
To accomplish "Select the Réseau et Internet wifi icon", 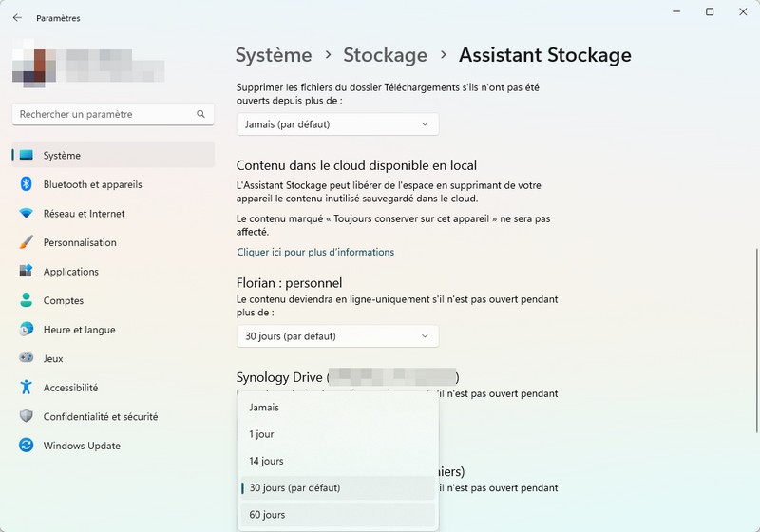I will (x=27, y=214).
